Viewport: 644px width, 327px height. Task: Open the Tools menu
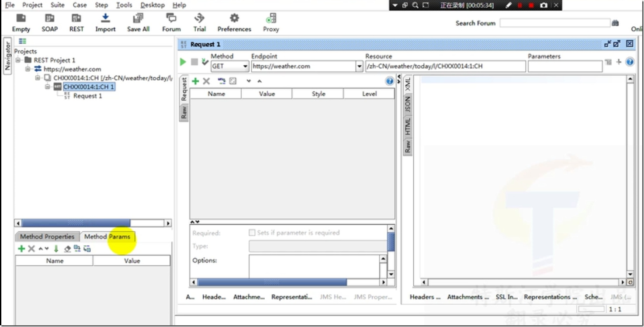coord(124,5)
